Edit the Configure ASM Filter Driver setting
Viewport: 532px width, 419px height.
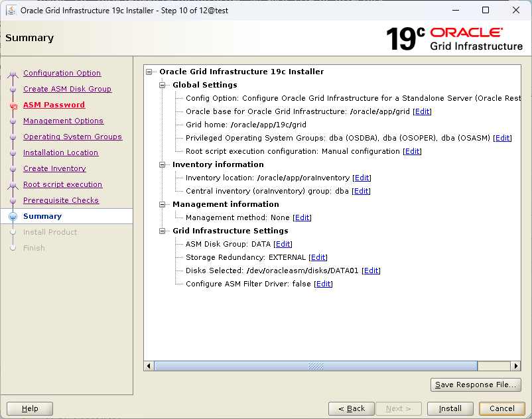click(323, 284)
